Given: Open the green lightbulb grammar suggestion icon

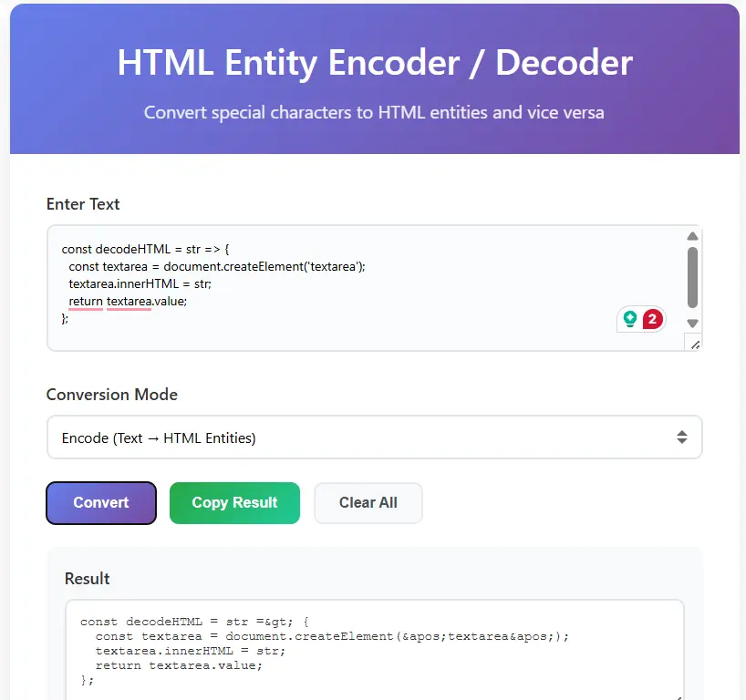Looking at the screenshot, I should click(630, 319).
